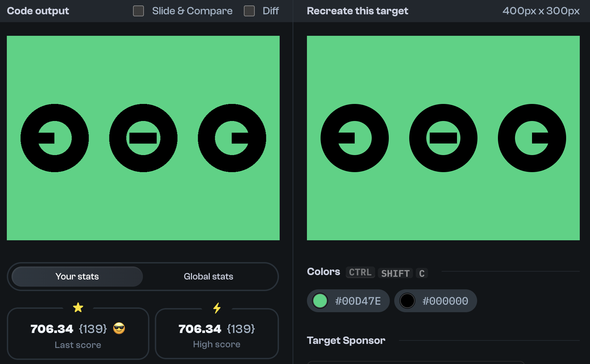Click the Target Sponsor heading
Image resolution: width=590 pixels, height=364 pixels.
[346, 340]
